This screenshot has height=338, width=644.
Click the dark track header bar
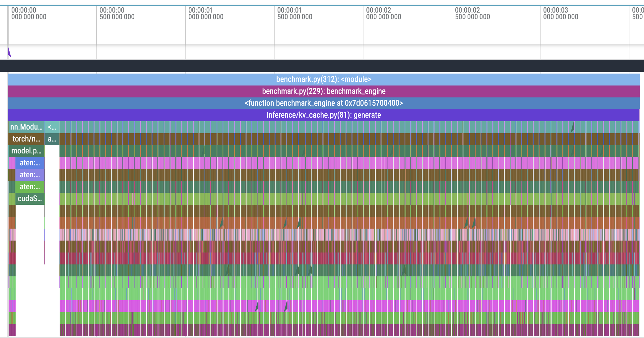click(322, 66)
